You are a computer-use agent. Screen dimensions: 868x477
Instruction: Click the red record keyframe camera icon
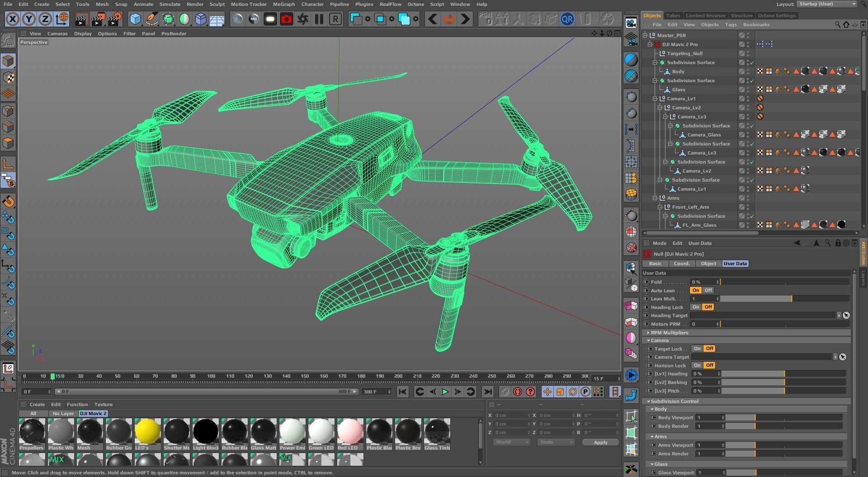[286, 19]
